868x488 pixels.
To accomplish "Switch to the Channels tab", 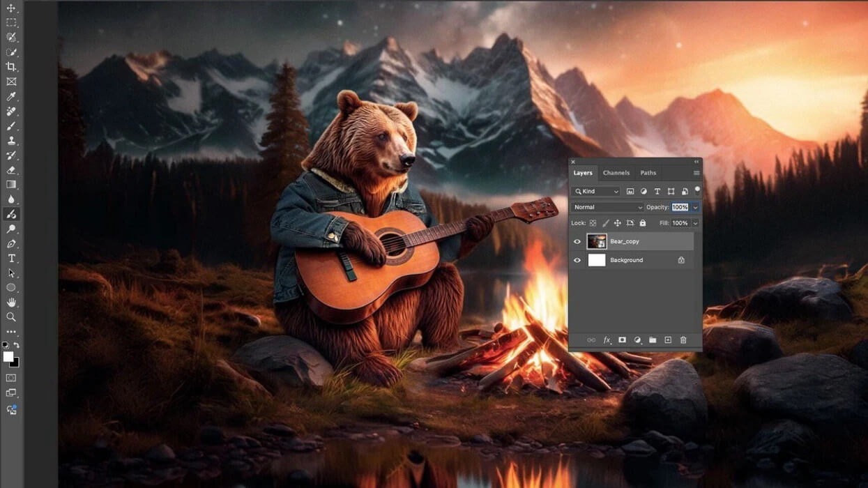I will (x=616, y=173).
